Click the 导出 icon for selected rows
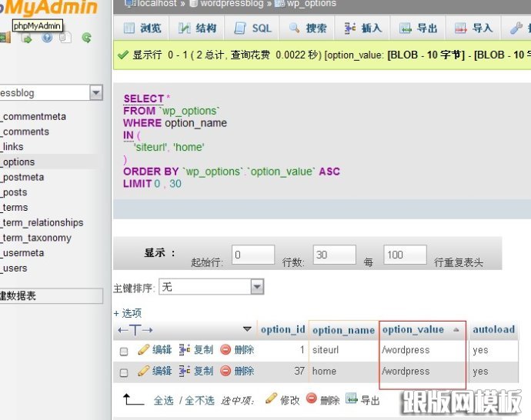Image resolution: width=531 pixels, height=420 pixels. point(352,398)
